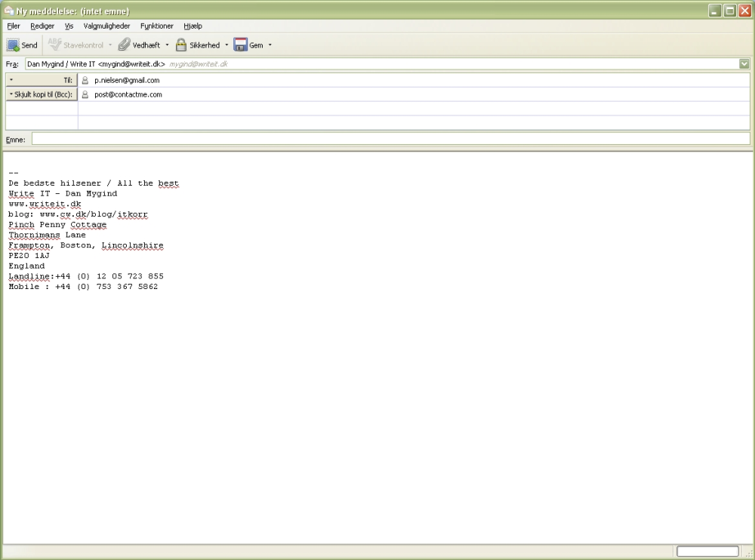Click the www.writeit.dk text in signature
This screenshot has height=560, width=755.
click(x=45, y=204)
